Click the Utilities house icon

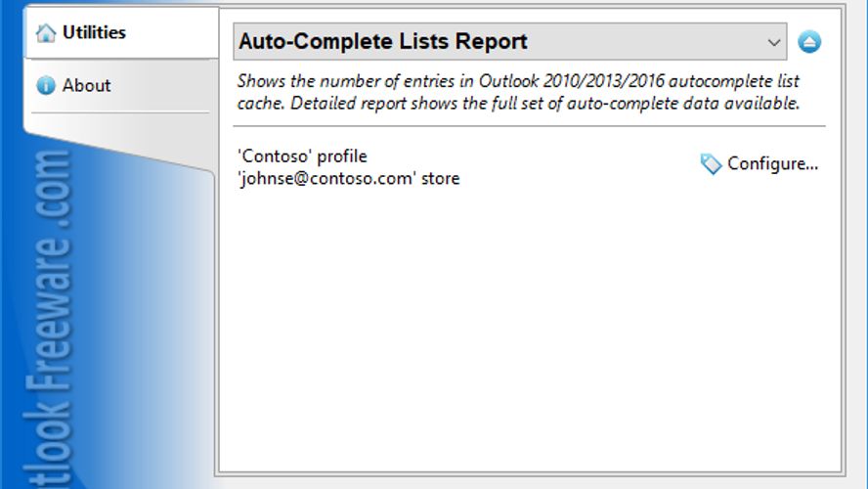point(46,33)
